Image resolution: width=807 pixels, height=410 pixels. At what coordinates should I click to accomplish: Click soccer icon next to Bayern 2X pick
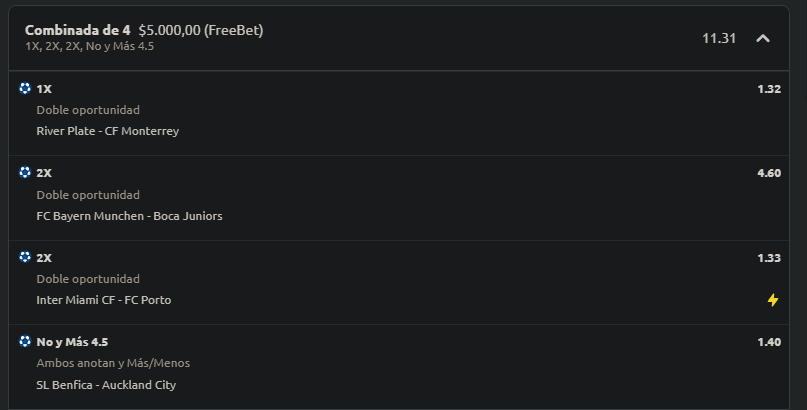point(25,172)
